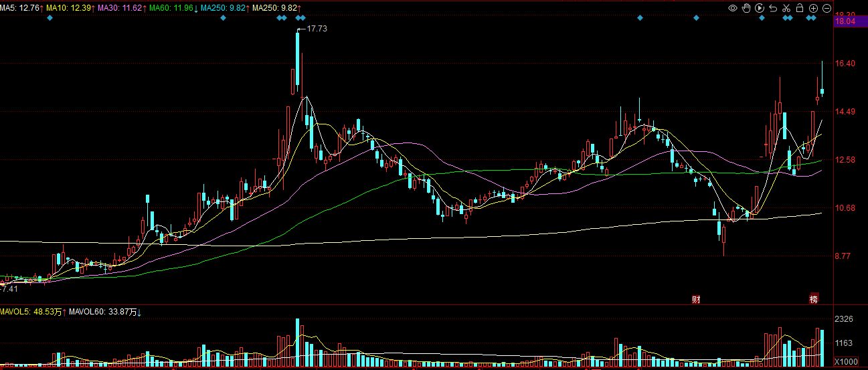This screenshot has height=370, width=868.
Task: Click the cyan MA250: 9.82 label
Action: (222, 7)
